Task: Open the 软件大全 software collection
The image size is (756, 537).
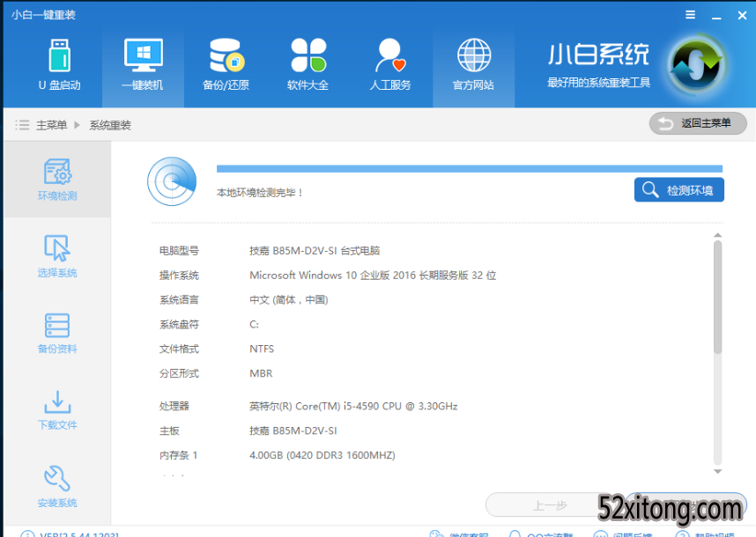Action: tap(308, 65)
